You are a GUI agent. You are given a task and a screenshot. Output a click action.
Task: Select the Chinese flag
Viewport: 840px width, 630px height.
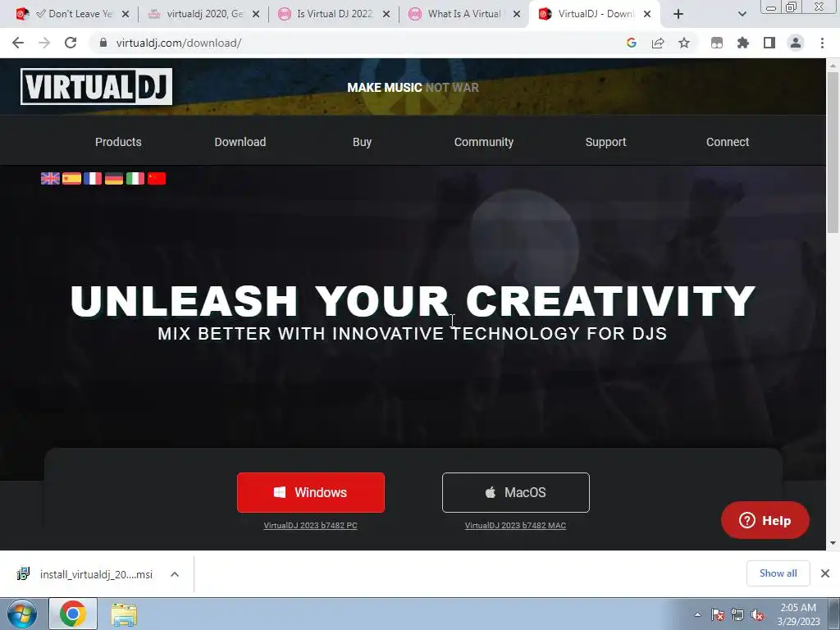[157, 178]
